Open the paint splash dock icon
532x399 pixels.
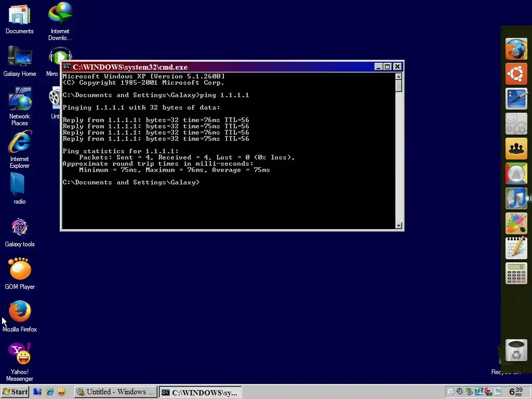[516, 223]
